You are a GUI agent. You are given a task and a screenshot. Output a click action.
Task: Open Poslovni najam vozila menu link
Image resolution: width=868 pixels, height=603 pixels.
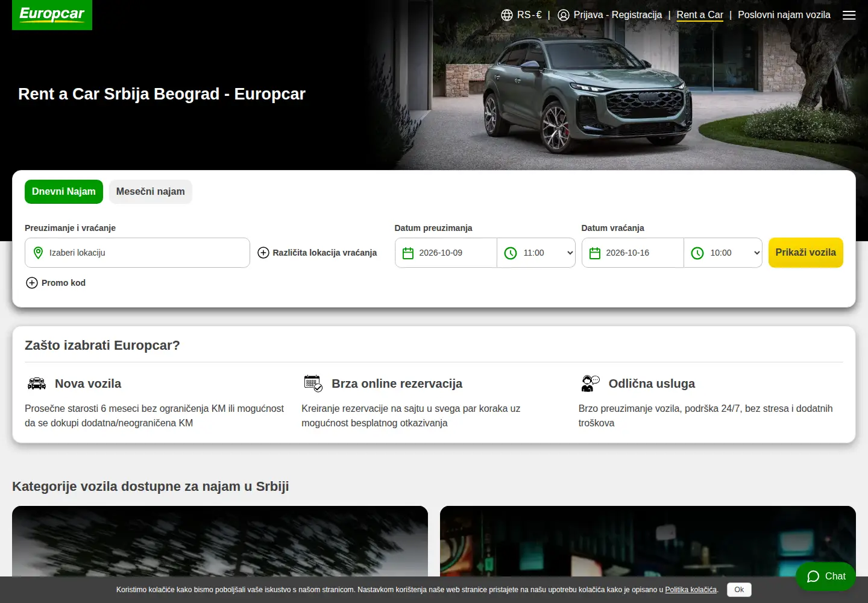(784, 15)
